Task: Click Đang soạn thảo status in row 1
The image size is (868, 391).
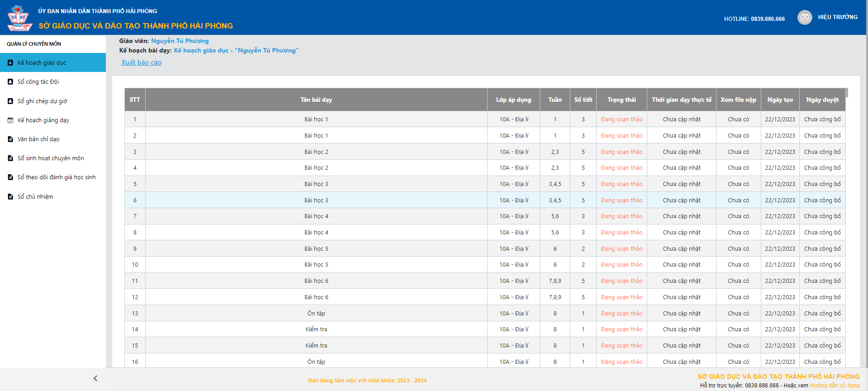Action: pos(621,119)
